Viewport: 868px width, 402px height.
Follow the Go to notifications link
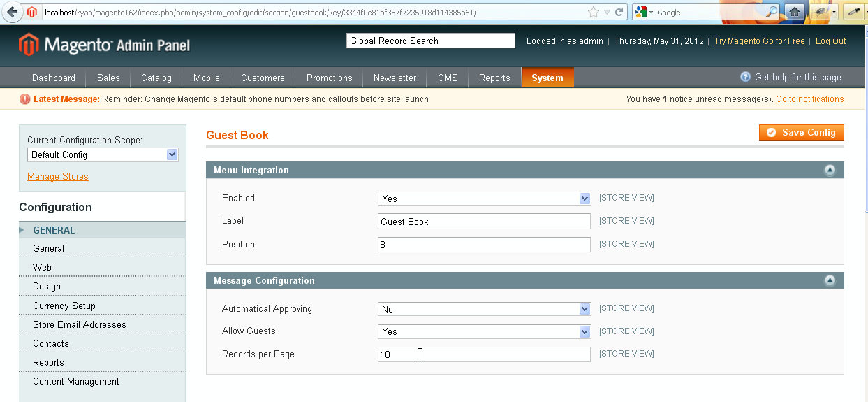[x=809, y=99]
